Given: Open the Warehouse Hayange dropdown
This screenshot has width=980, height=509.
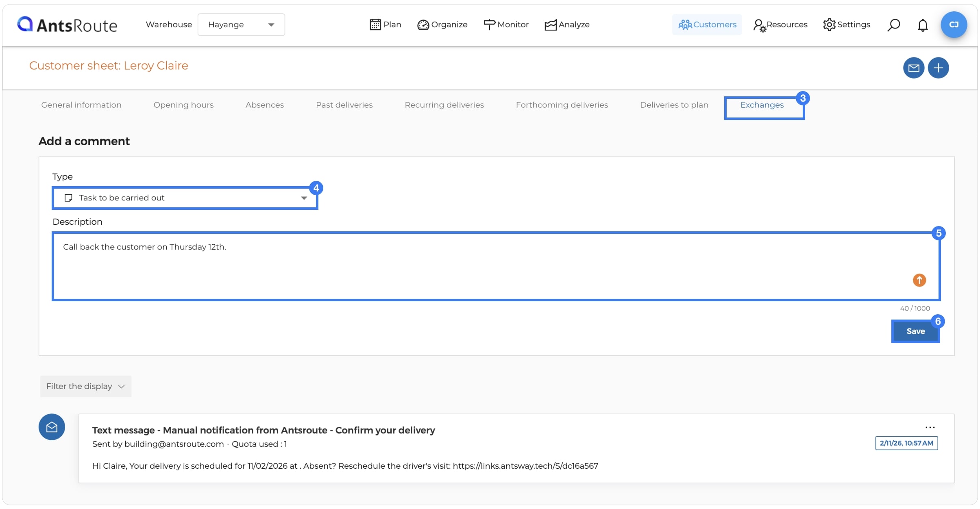Looking at the screenshot, I should pos(241,25).
